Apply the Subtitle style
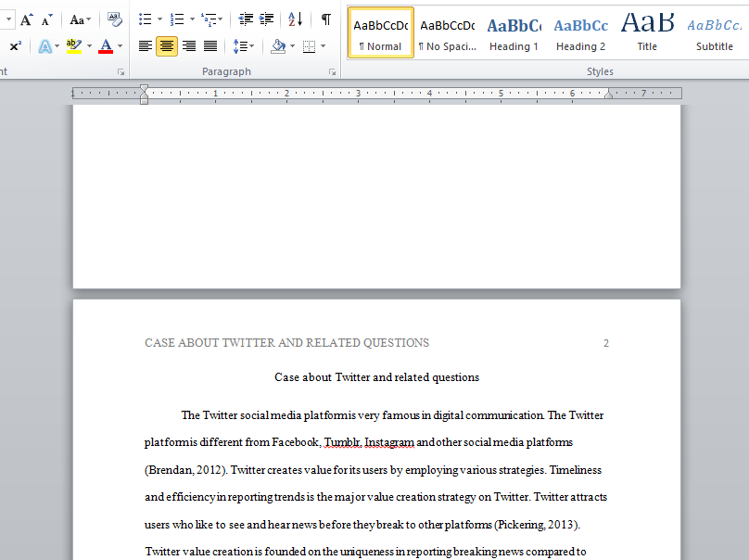The height and width of the screenshot is (560, 749). tap(714, 33)
